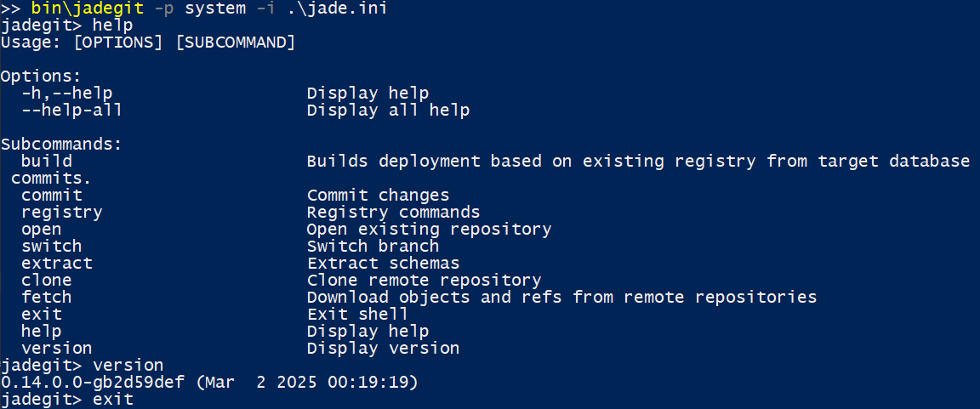Click the fetch subcommand name

click(x=47, y=298)
